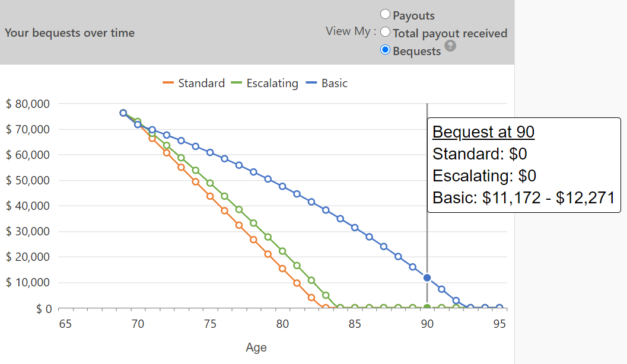The image size is (627, 364).
Task: Toggle the Basic series in the legend
Action: coord(334,83)
